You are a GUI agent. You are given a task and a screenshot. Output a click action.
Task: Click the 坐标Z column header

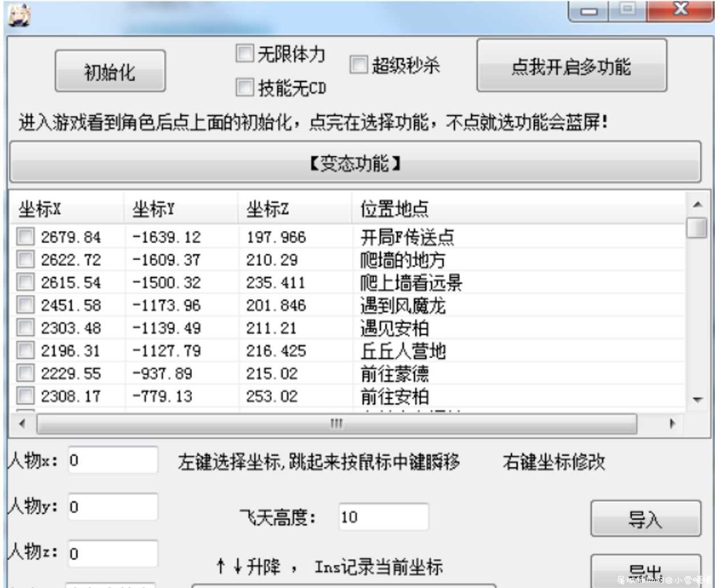pyautogui.click(x=295, y=209)
